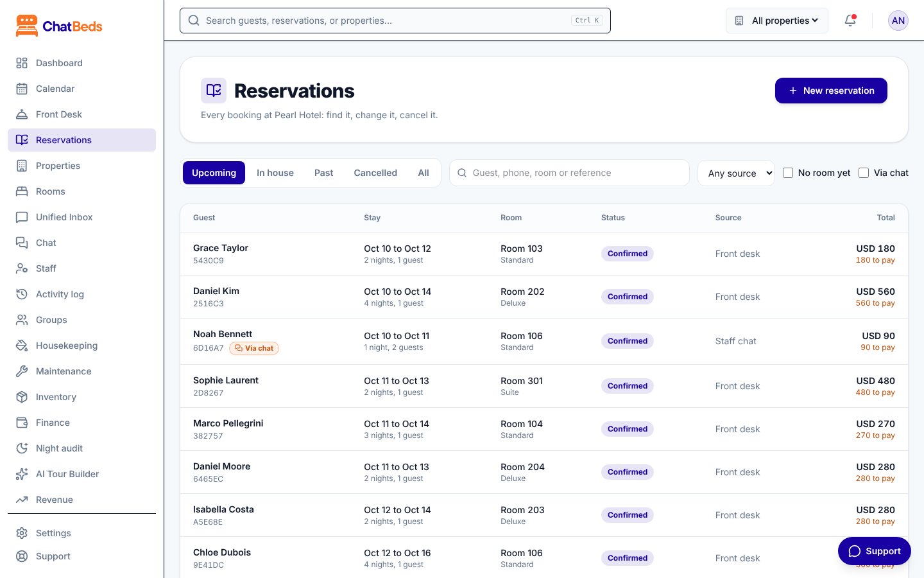
Task: View Activity log clock icon
Action: [x=22, y=294]
